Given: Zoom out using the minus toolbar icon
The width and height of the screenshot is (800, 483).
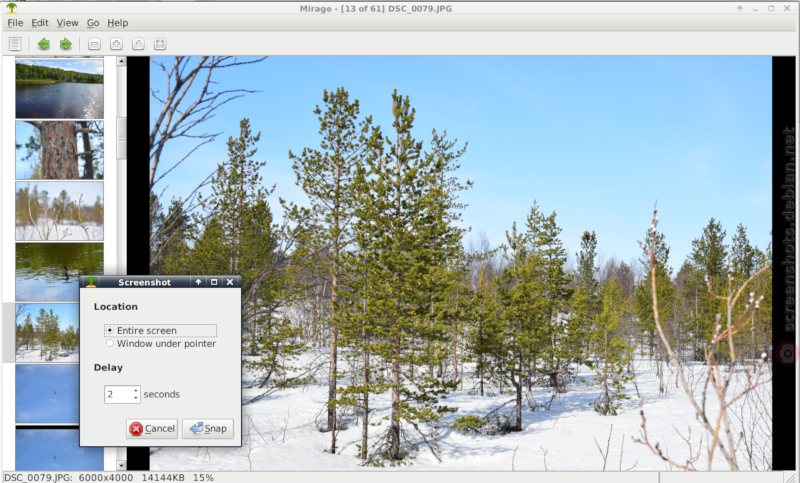Looking at the screenshot, I should (x=94, y=44).
